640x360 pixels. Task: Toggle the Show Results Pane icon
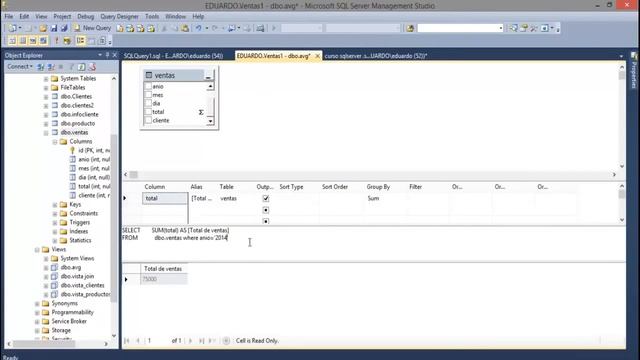pos(43,41)
